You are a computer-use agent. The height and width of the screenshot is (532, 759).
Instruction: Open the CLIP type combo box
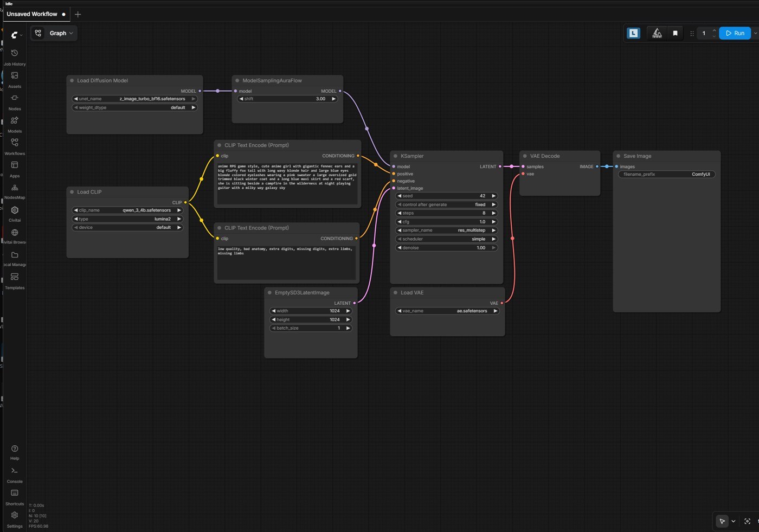point(127,219)
